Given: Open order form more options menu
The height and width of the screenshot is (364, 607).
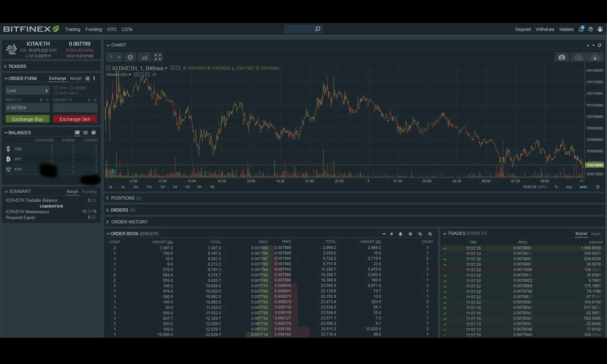Looking at the screenshot, I should coord(94,78).
